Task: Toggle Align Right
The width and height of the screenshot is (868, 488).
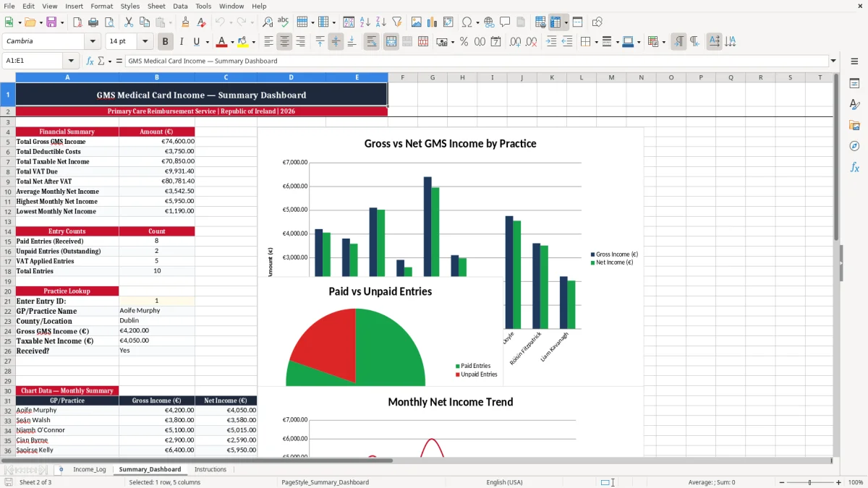Action: [300, 42]
